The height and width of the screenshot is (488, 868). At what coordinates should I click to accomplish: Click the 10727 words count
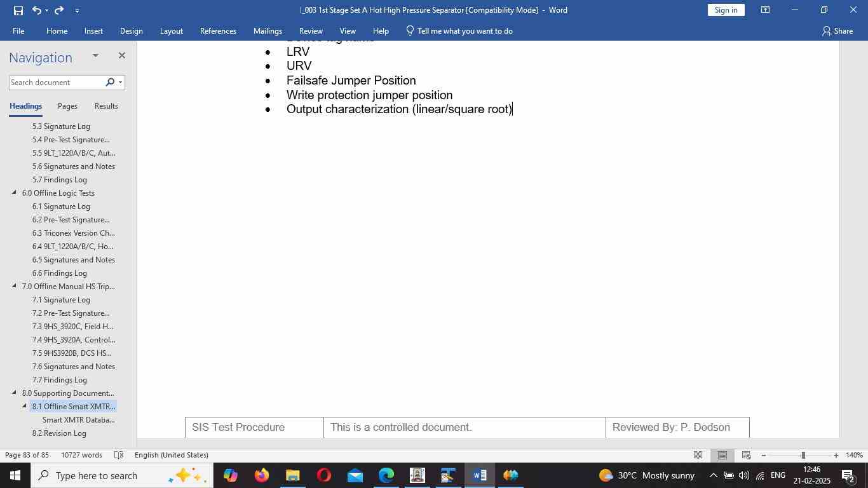click(81, 455)
